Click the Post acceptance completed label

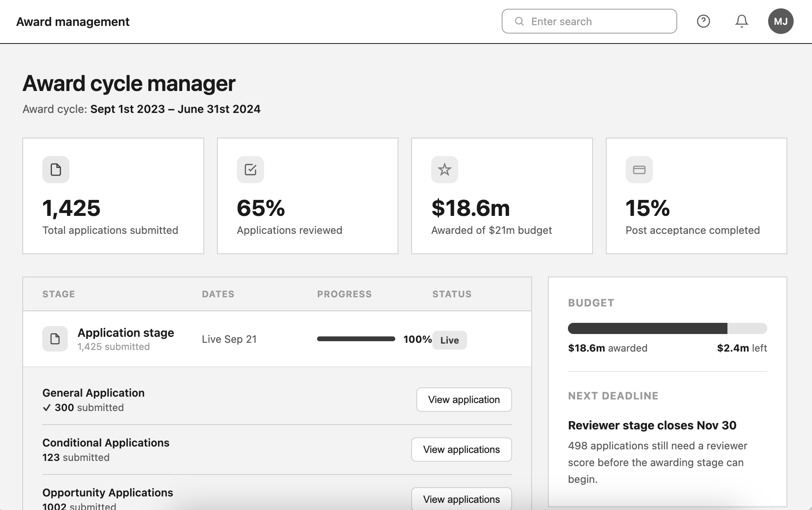click(692, 230)
